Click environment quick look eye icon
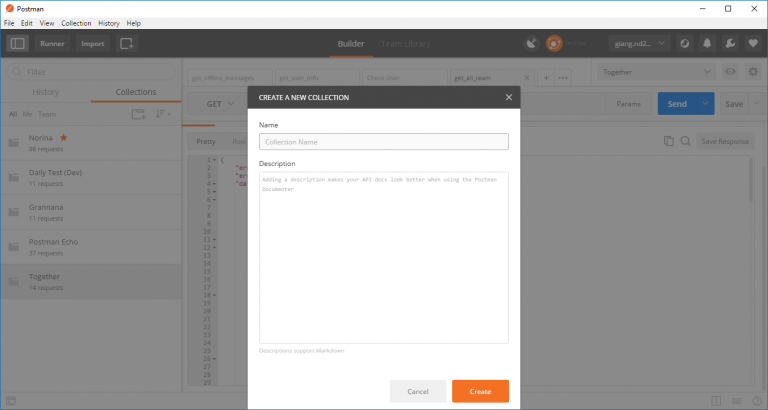768x410 pixels. pyautogui.click(x=730, y=72)
